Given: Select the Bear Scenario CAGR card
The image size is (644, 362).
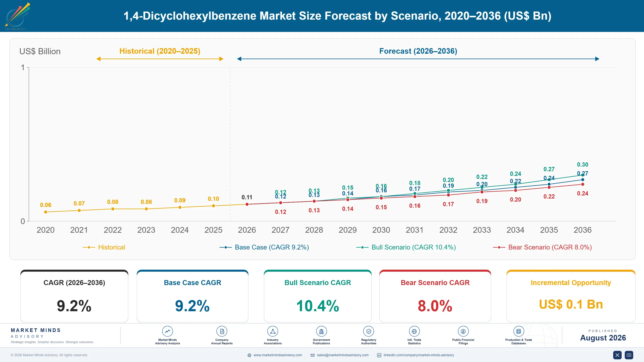Looking at the screenshot, I should coord(435,296).
